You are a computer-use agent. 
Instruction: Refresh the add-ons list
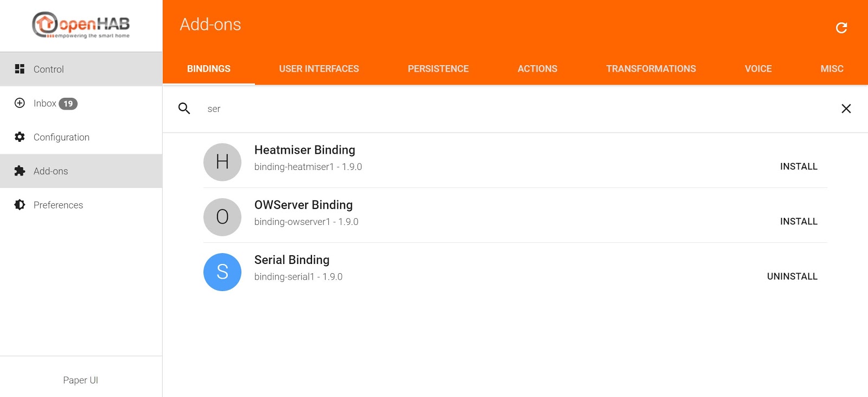(841, 28)
